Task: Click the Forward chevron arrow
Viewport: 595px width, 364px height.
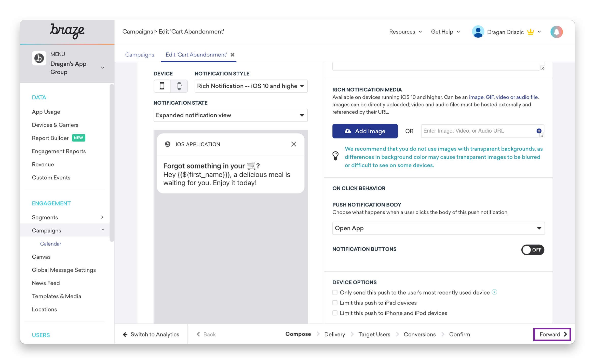Action: pos(565,334)
